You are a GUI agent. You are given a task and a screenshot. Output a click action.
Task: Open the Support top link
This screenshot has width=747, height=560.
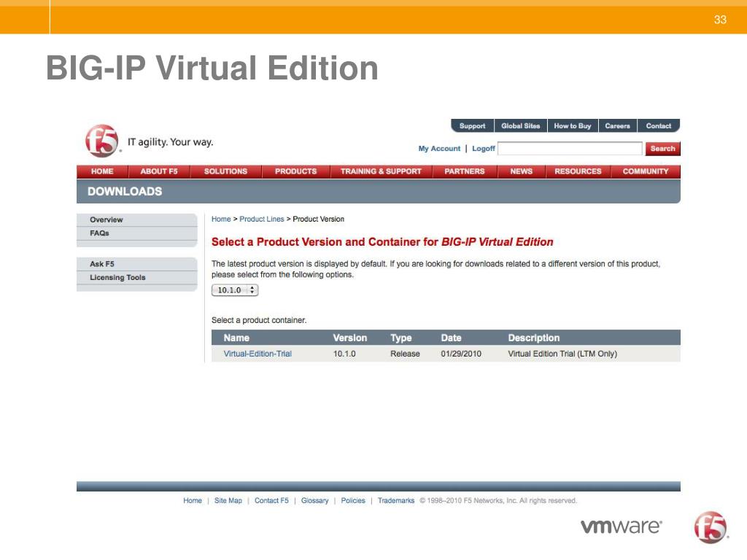pos(472,125)
